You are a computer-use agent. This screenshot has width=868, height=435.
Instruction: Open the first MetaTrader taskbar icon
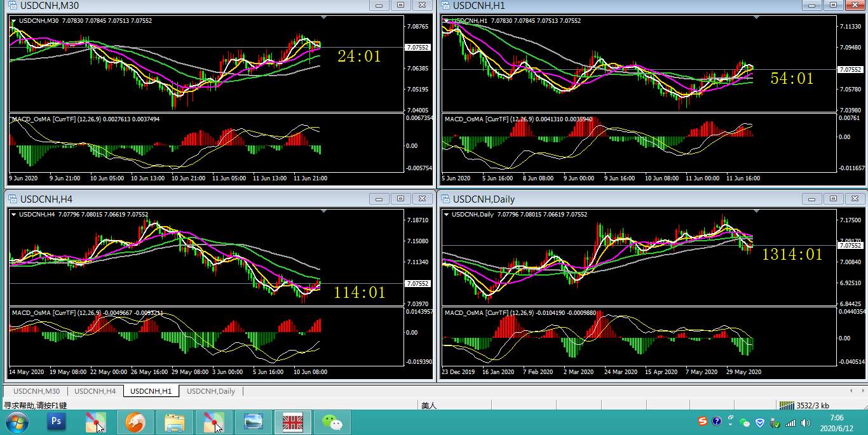[96, 422]
